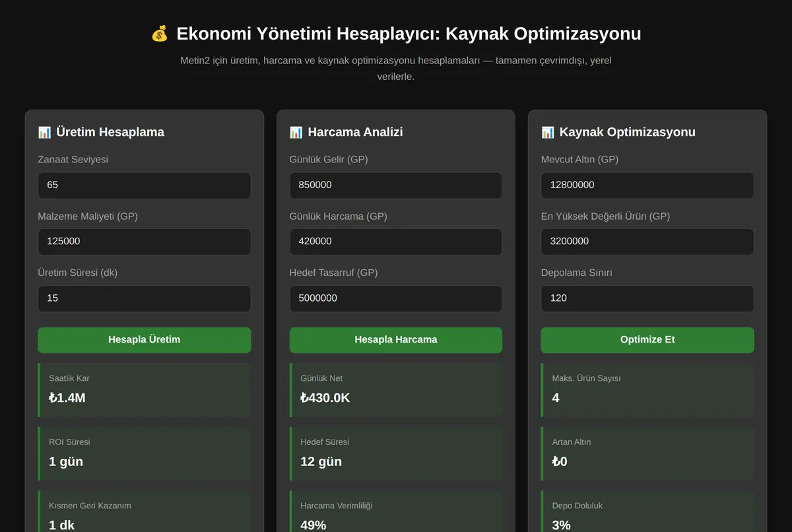Click the Kaynak Optimizasyonu card heading

pyautogui.click(x=628, y=132)
